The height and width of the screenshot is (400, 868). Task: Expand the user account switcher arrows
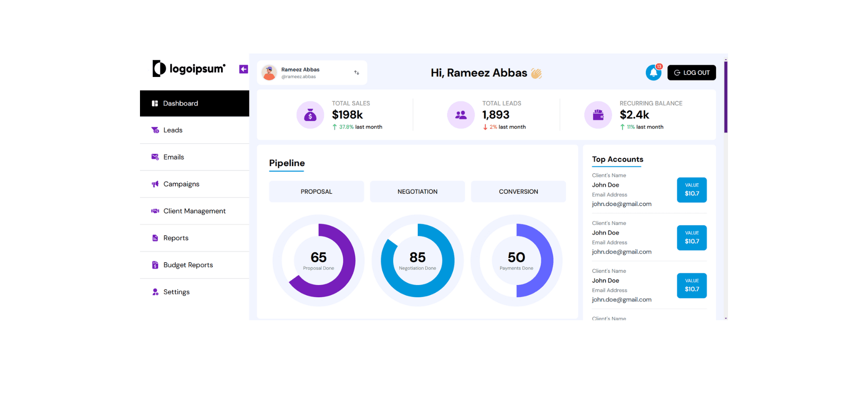point(357,72)
